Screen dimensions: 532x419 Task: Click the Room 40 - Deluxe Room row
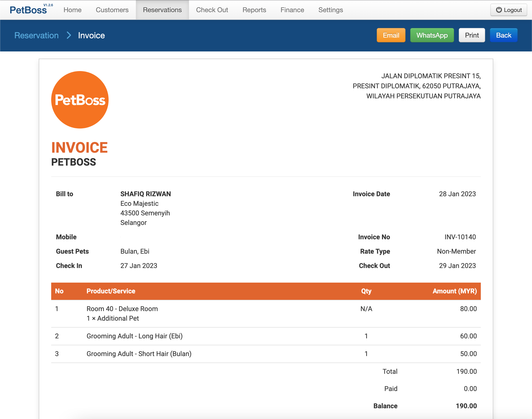266,313
